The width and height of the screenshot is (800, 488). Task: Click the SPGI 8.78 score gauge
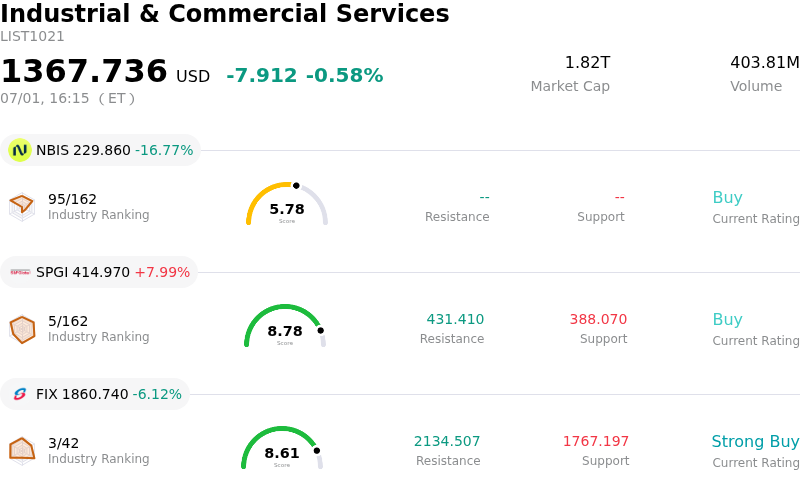point(285,326)
